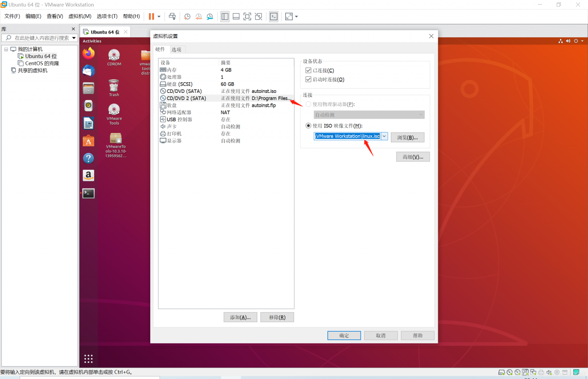Switch to the 硬件 tab in settings dialog
This screenshot has height=379, width=588.
160,49
